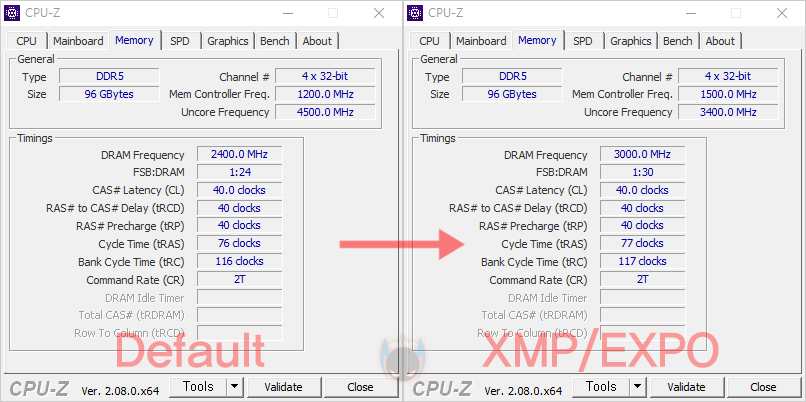Expand the Tools dropdown arrow in left window
806x402 pixels.
pos(235,387)
